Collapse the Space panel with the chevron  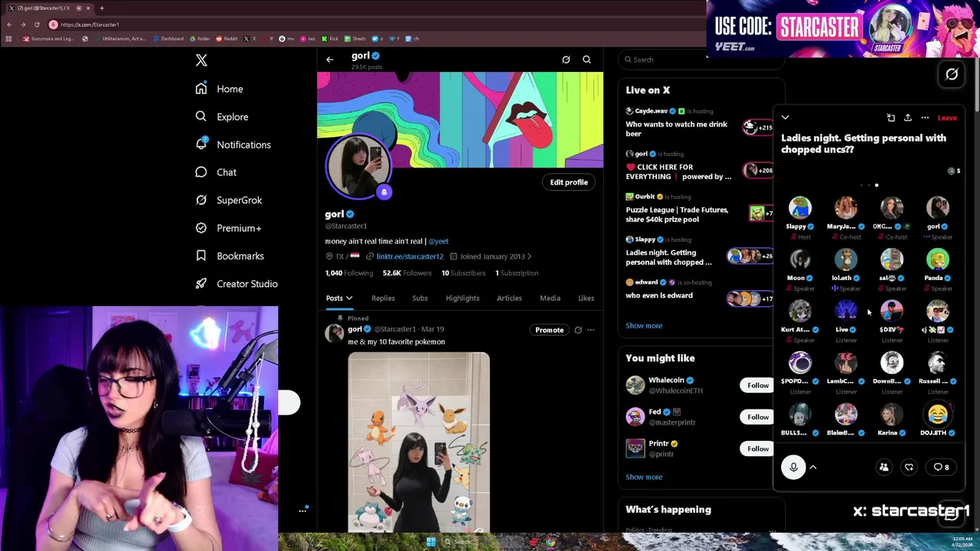pos(785,118)
